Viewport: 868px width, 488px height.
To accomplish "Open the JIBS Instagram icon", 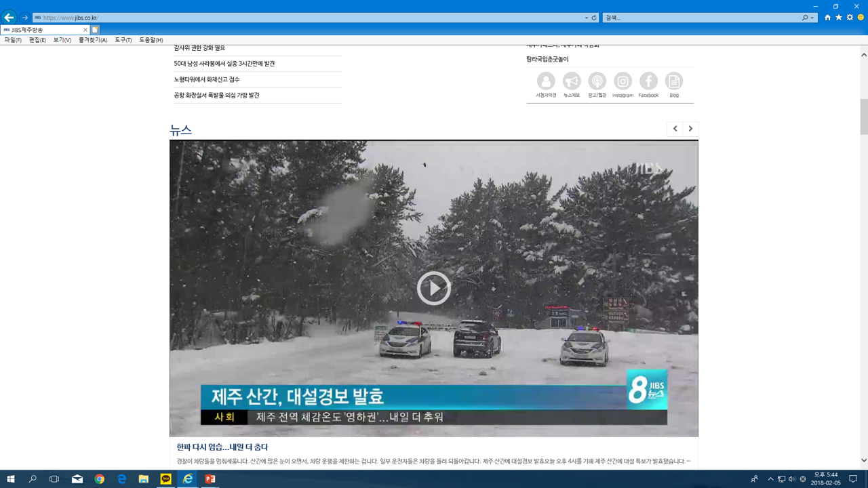I will pyautogui.click(x=623, y=81).
